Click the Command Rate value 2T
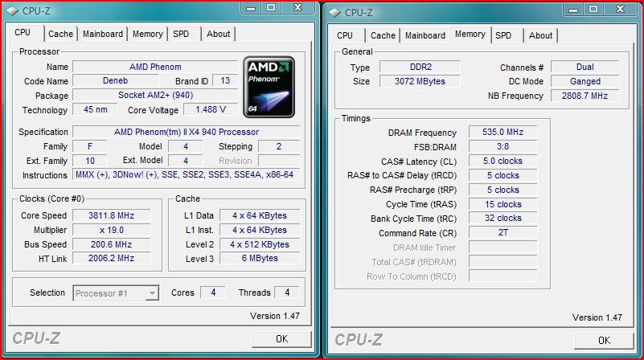 502,232
